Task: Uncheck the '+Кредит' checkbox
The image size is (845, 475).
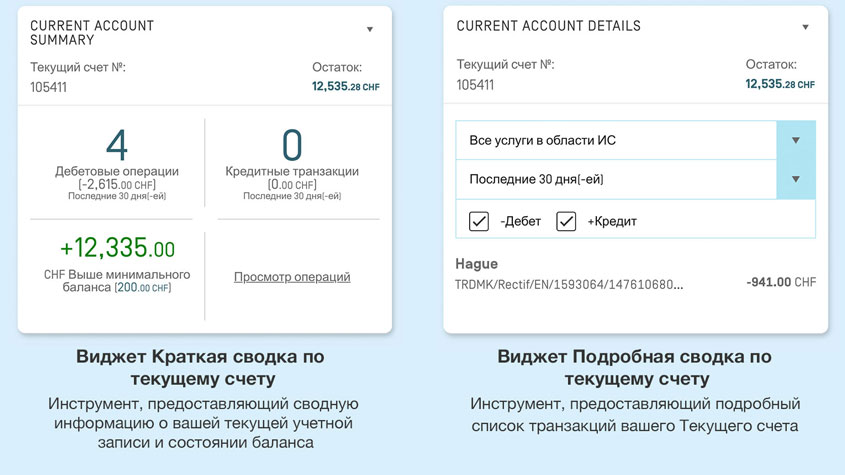Action: [566, 221]
